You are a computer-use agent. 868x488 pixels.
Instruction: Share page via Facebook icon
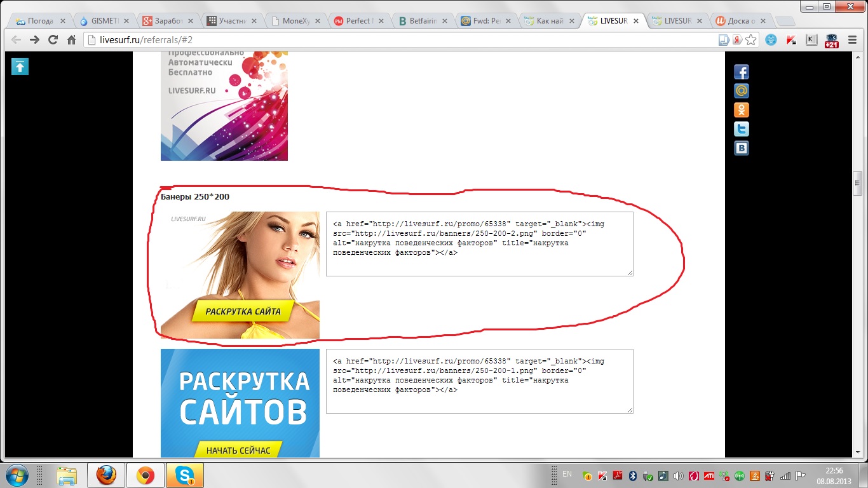pos(741,72)
